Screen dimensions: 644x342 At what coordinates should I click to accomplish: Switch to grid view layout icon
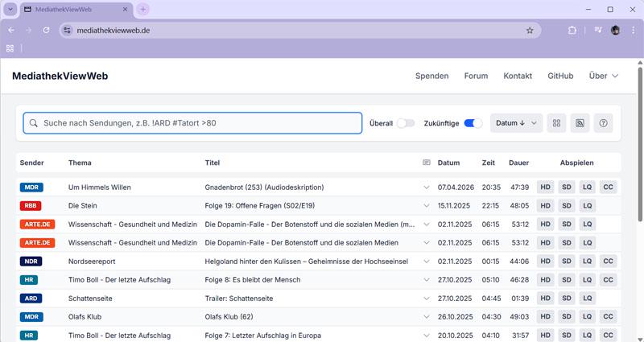pyautogui.click(x=556, y=123)
